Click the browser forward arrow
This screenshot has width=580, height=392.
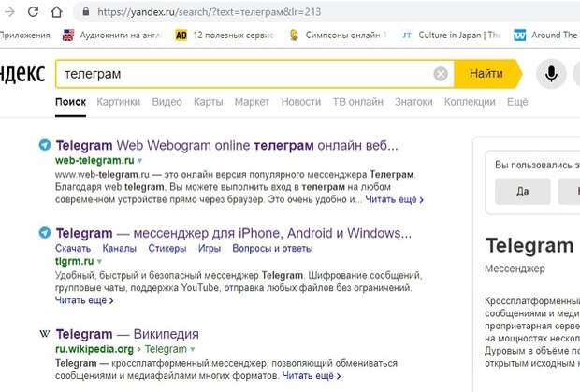click(8, 12)
